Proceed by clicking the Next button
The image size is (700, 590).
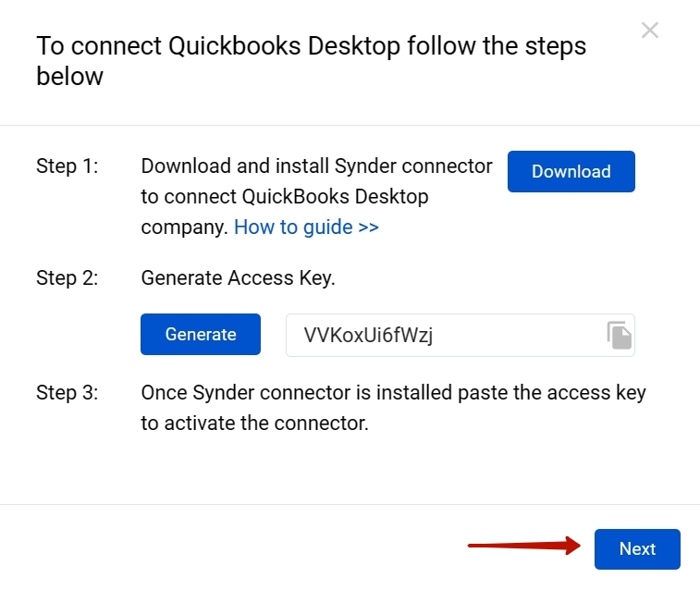pos(637,549)
